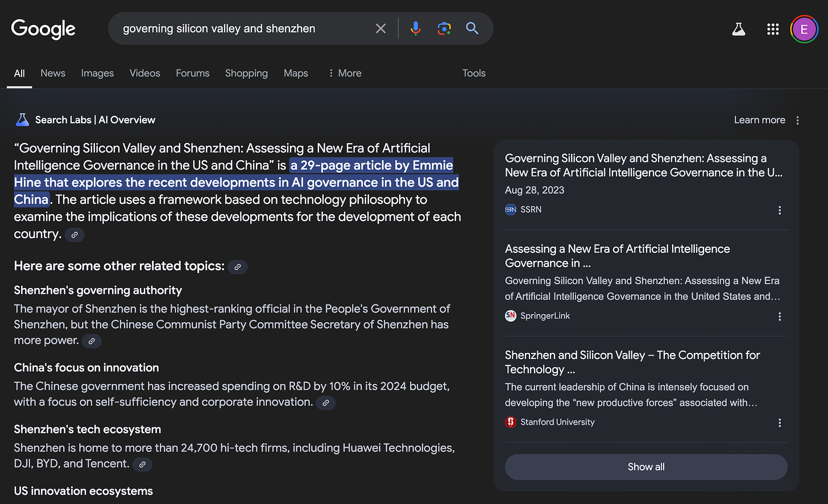The height and width of the screenshot is (504, 828).
Task: Click the Search Labs flask icon beside AI Overview
Action: pyautogui.click(x=22, y=120)
